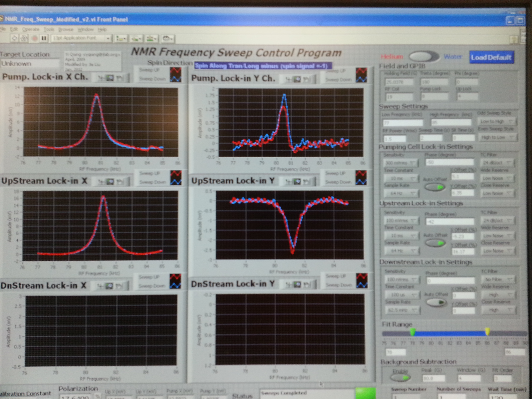Open the Window menu
The image size is (532, 399).
point(85,29)
